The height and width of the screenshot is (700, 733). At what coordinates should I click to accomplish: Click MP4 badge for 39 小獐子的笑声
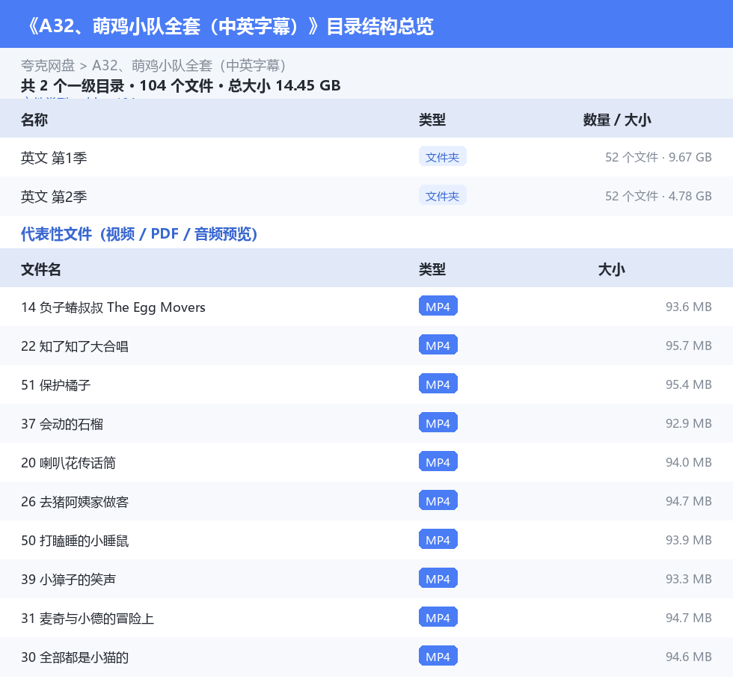point(438,578)
